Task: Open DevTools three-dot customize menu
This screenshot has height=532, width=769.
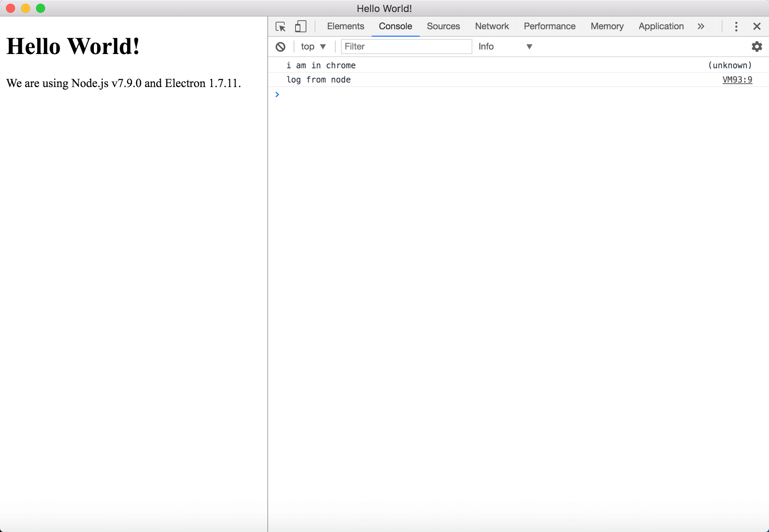Action: pos(736,26)
